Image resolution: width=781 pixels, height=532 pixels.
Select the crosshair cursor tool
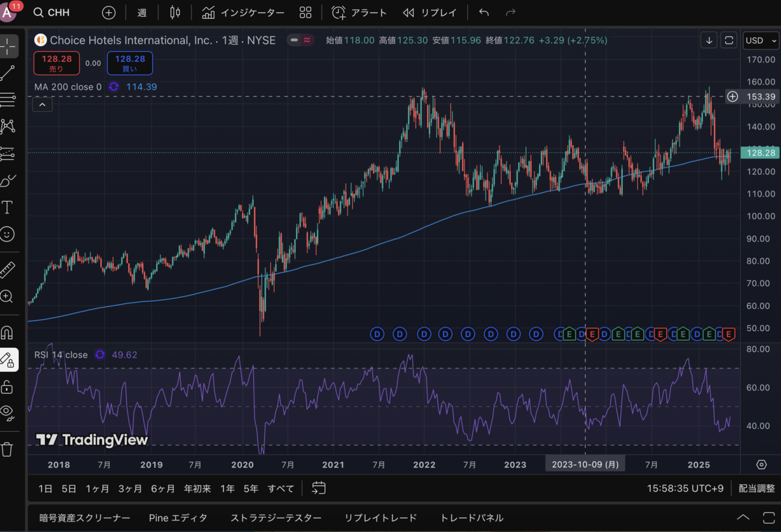click(x=8, y=47)
